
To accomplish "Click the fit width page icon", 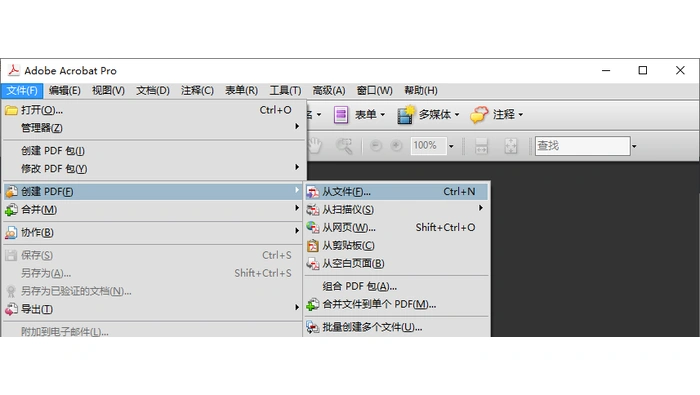I will tap(481, 146).
